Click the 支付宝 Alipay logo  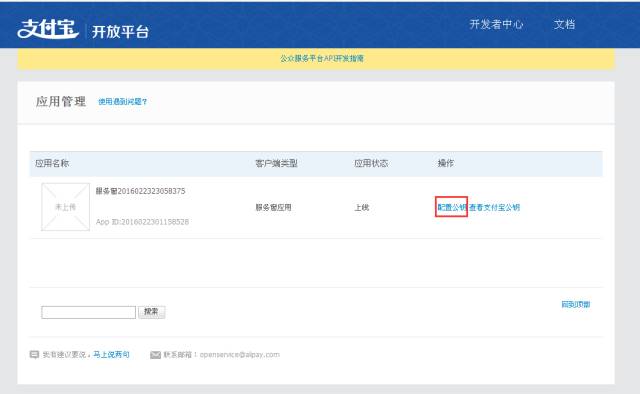[x=48, y=29]
